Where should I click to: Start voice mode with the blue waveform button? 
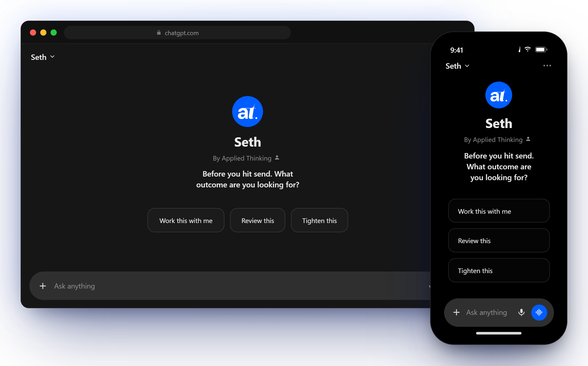point(539,312)
